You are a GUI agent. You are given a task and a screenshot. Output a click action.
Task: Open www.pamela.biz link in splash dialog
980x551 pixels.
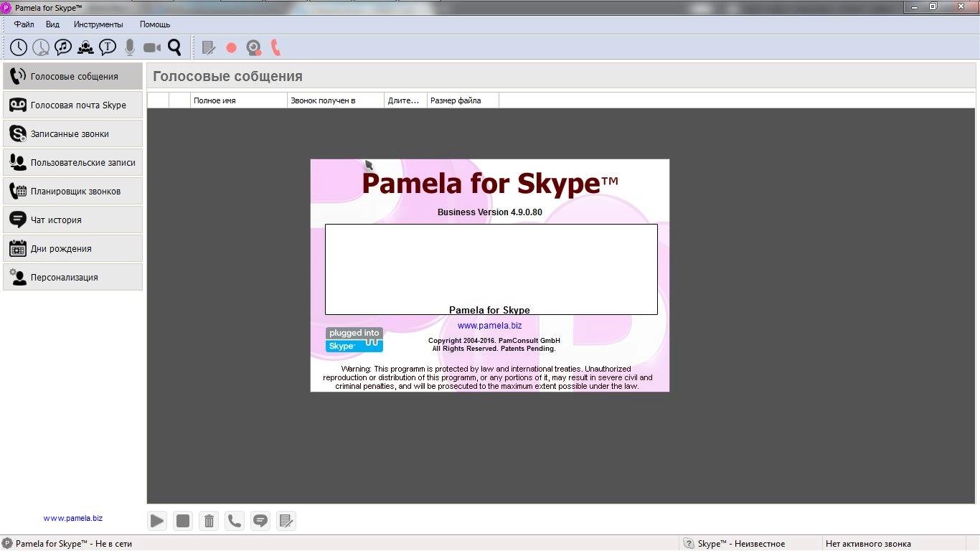pyautogui.click(x=489, y=326)
